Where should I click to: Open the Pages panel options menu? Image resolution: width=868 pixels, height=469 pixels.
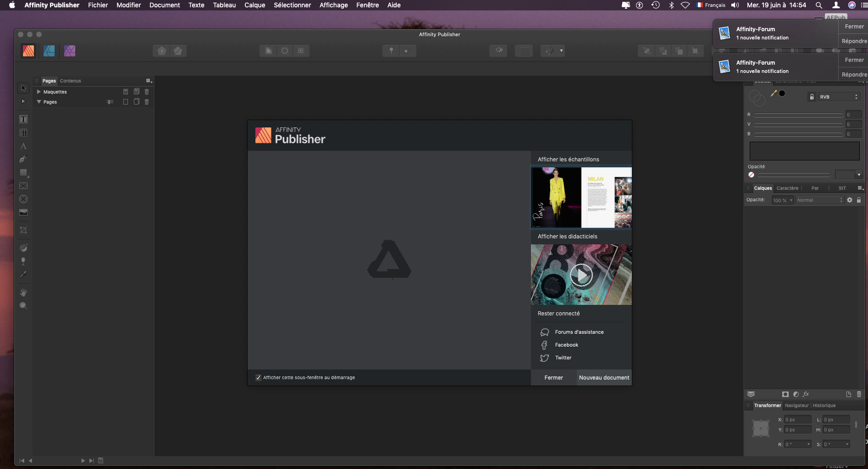pos(149,81)
